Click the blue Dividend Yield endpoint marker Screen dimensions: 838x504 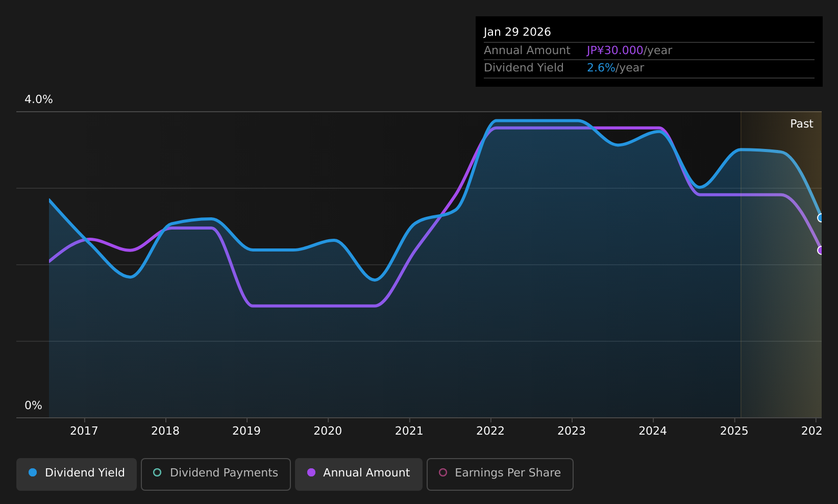[821, 218]
